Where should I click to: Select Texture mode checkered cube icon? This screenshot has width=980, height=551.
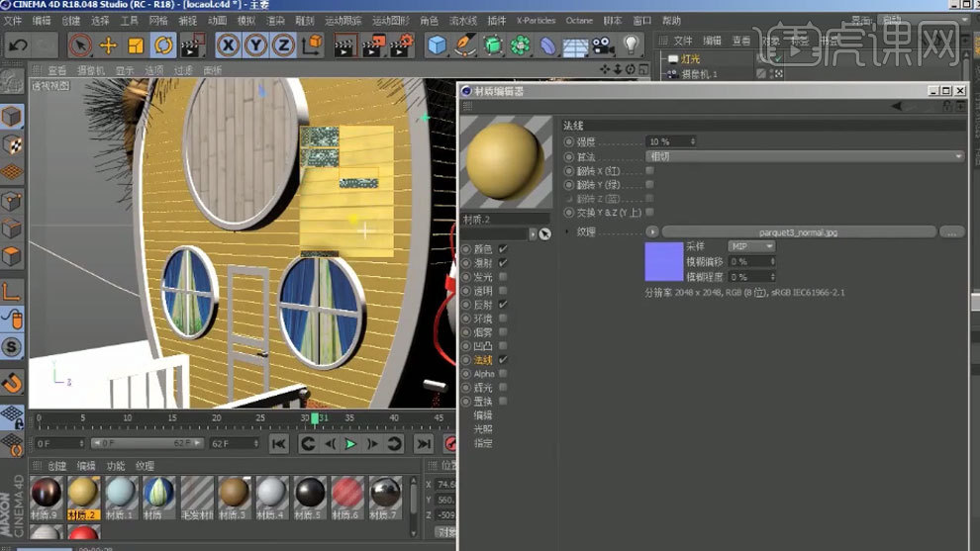[11, 145]
